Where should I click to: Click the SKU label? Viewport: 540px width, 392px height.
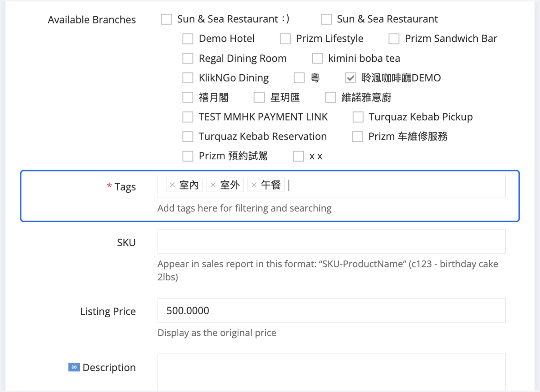pyautogui.click(x=126, y=243)
